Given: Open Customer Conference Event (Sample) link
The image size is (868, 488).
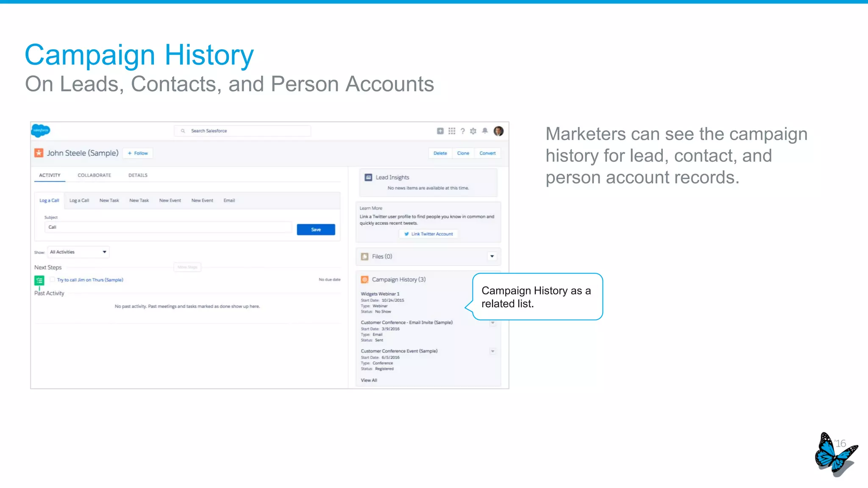Looking at the screenshot, I should [399, 351].
